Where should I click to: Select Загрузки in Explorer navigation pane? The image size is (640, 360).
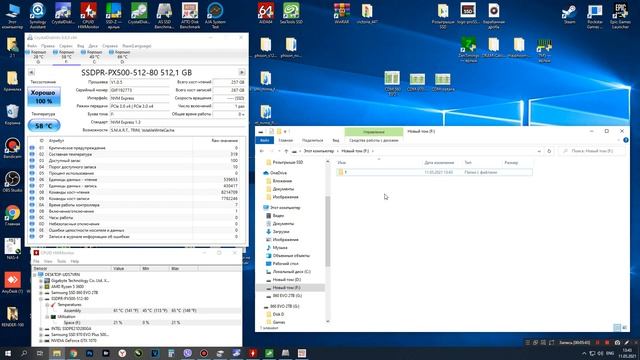tap(278, 232)
